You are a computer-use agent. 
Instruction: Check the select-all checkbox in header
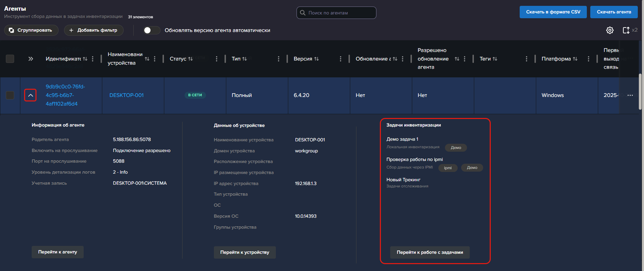pyautogui.click(x=10, y=59)
